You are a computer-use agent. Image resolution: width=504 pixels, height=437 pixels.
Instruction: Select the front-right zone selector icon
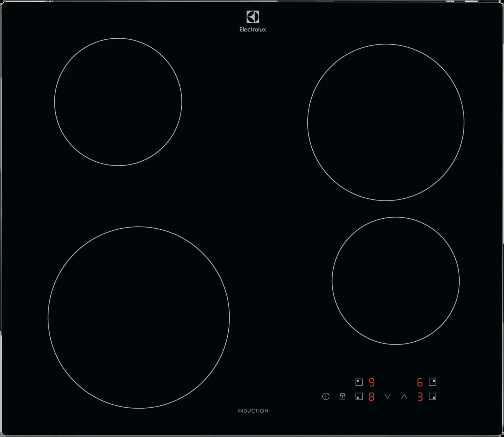[x=432, y=396]
